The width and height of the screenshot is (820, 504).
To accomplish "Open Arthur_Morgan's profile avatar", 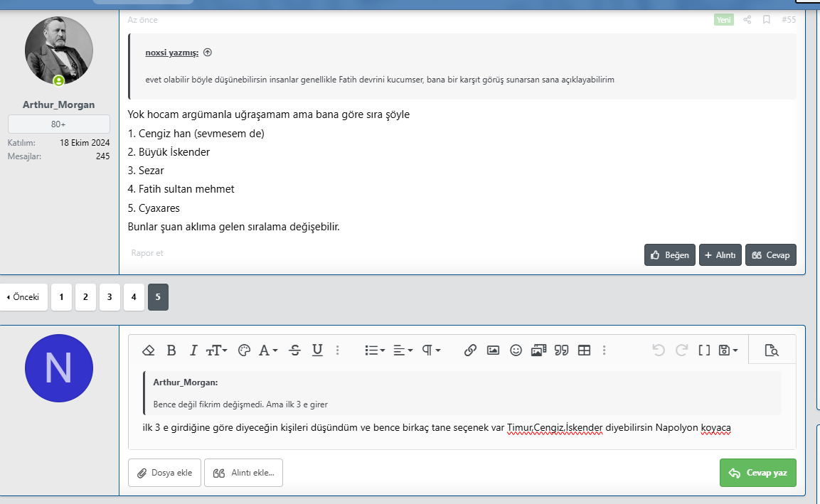I will point(59,50).
